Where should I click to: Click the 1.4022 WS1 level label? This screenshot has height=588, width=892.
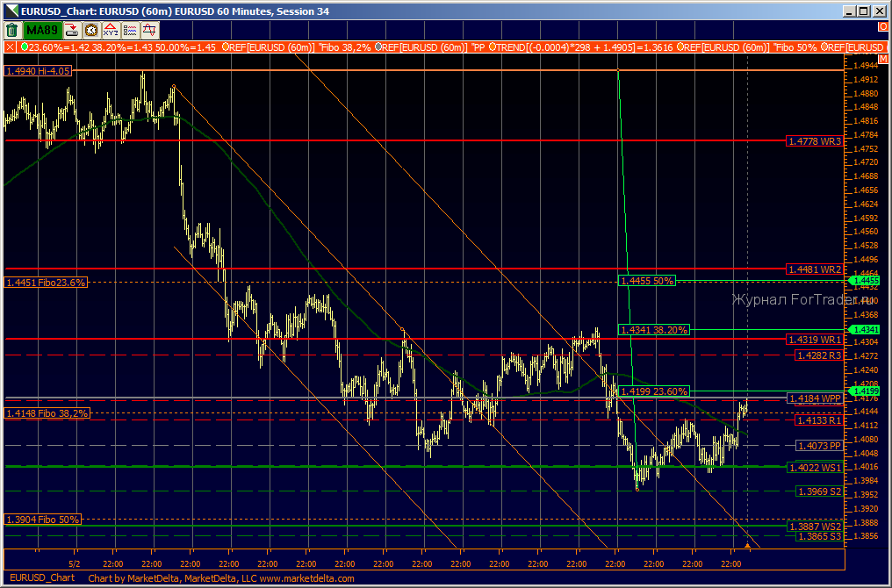pyautogui.click(x=815, y=468)
